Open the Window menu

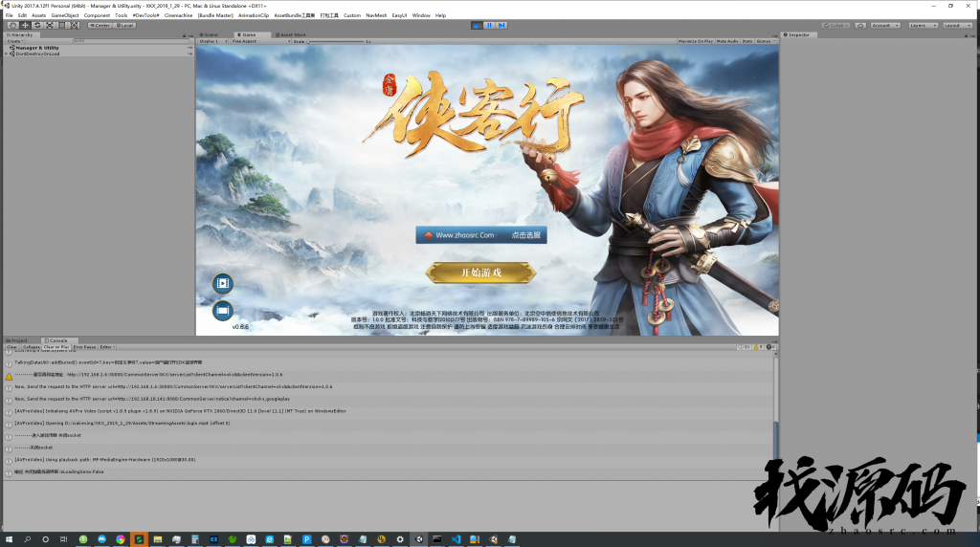(421, 15)
